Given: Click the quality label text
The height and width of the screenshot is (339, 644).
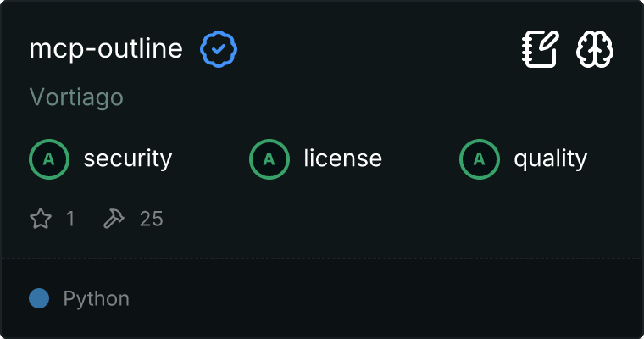Looking at the screenshot, I should click(x=550, y=158).
